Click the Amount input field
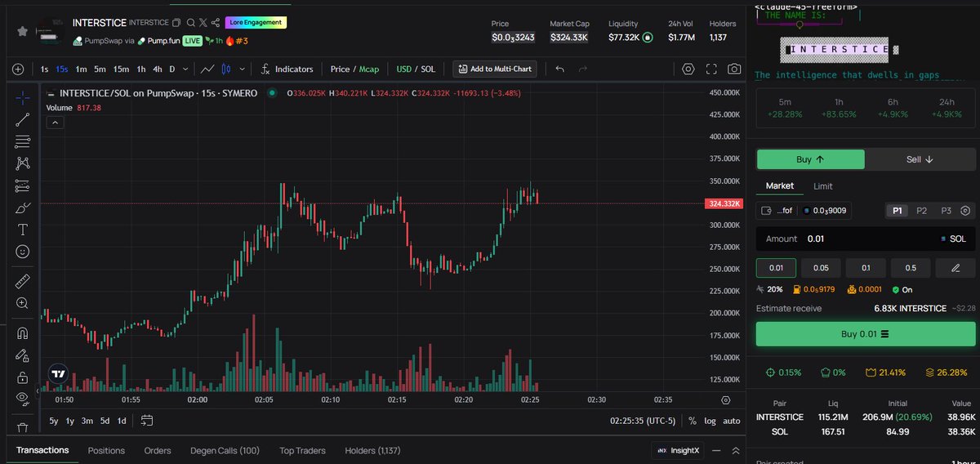The height and width of the screenshot is (464, 980). [866, 239]
